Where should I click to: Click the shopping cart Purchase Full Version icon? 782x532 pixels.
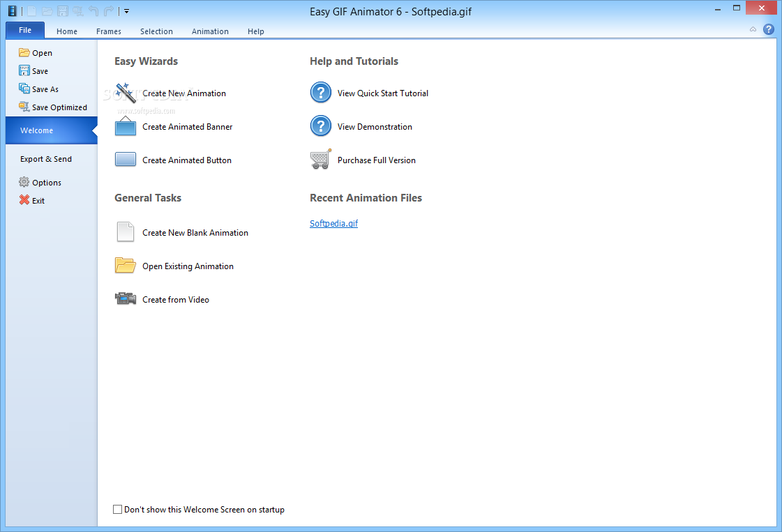pyautogui.click(x=321, y=160)
